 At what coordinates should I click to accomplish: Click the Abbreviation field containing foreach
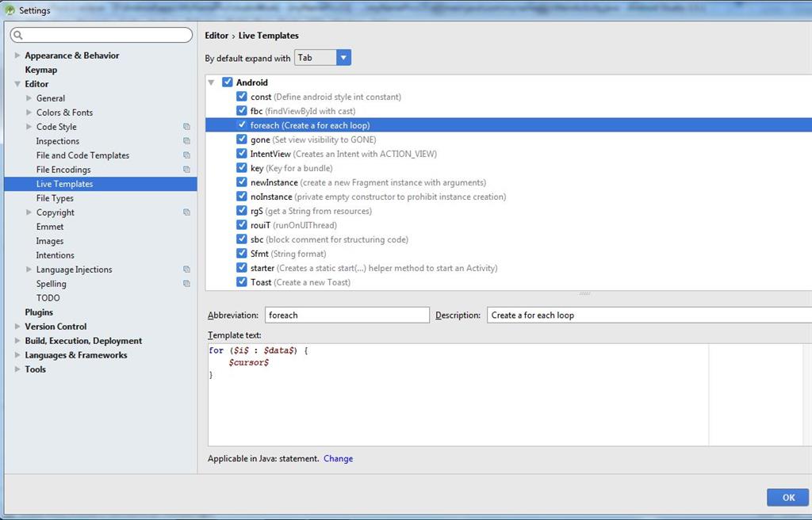[347, 315]
